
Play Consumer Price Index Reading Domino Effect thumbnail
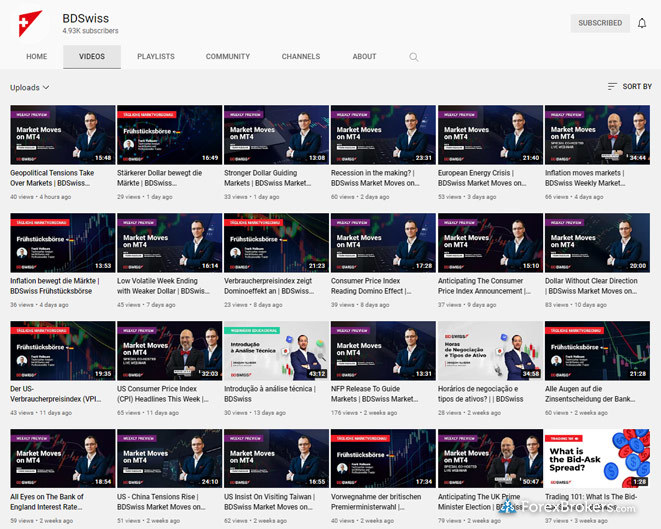point(383,243)
